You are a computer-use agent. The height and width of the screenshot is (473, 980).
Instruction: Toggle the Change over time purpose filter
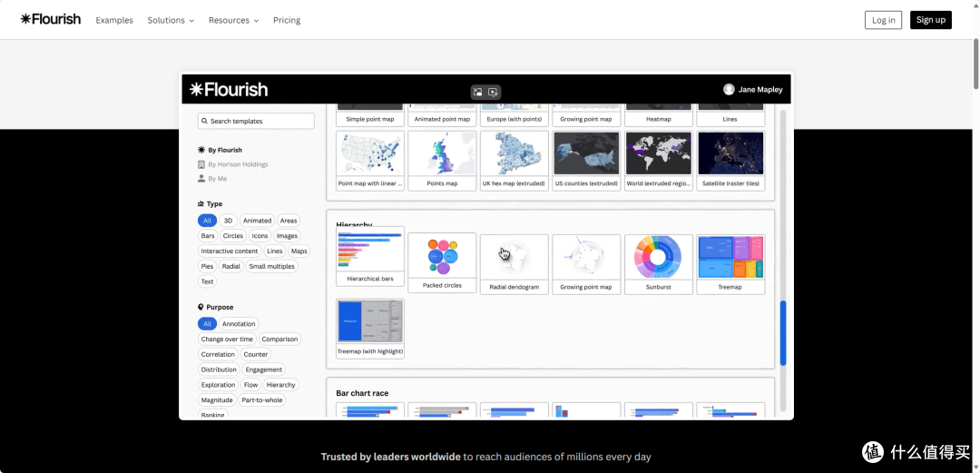click(227, 340)
